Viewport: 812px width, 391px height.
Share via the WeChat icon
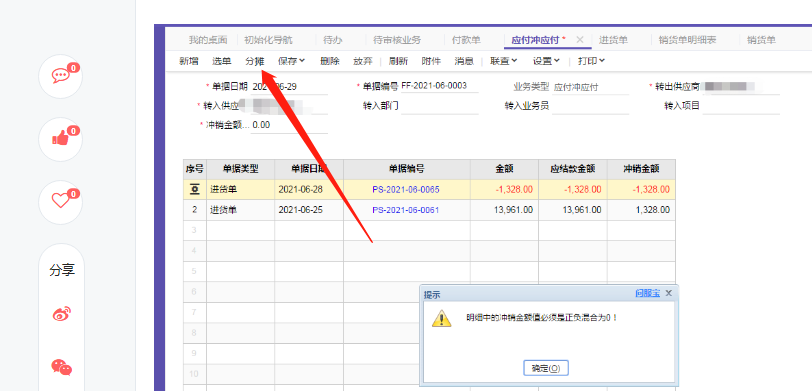[x=62, y=367]
